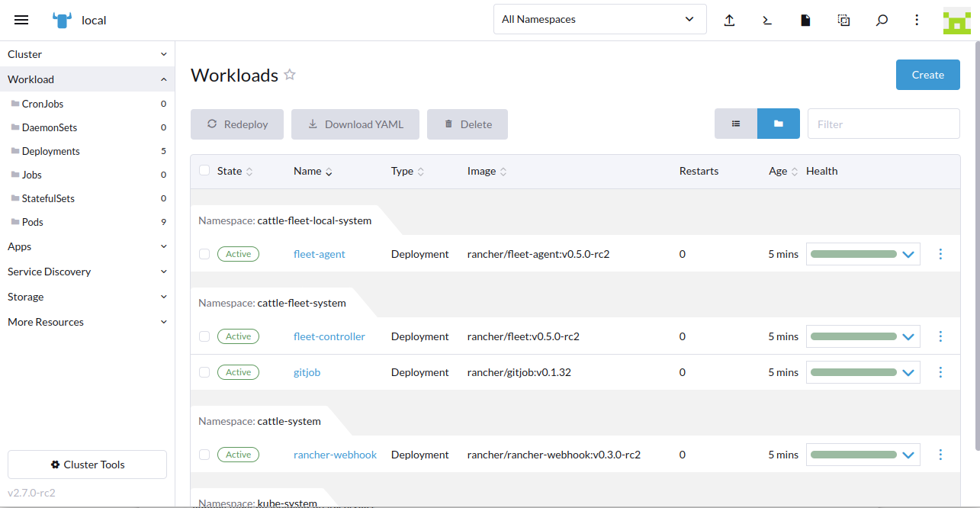Switch to flat list view
980x508 pixels.
(x=736, y=124)
